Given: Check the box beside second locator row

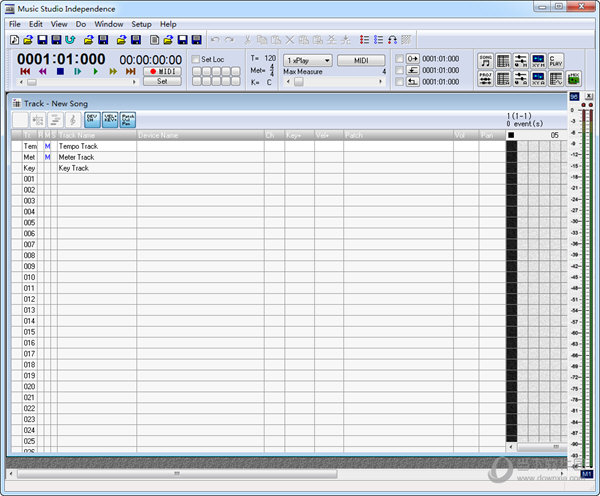Looking at the screenshot, I should [x=399, y=70].
